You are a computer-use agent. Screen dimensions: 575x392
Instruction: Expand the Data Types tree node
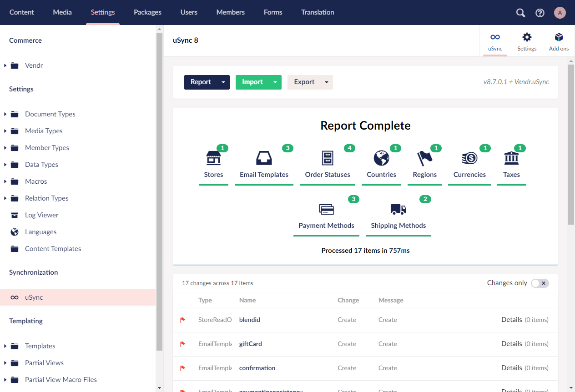pos(5,165)
